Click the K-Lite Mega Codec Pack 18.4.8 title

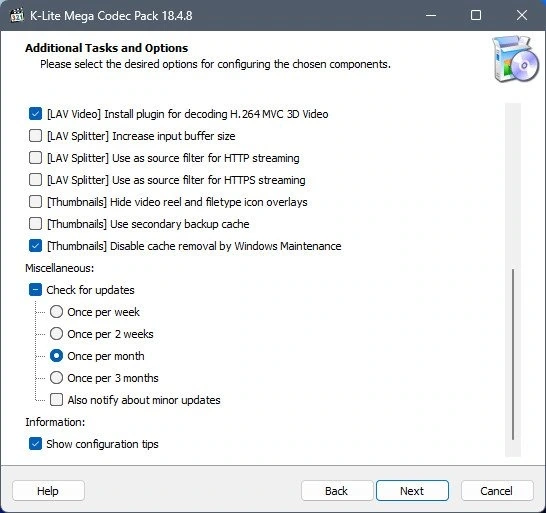[x=111, y=16]
